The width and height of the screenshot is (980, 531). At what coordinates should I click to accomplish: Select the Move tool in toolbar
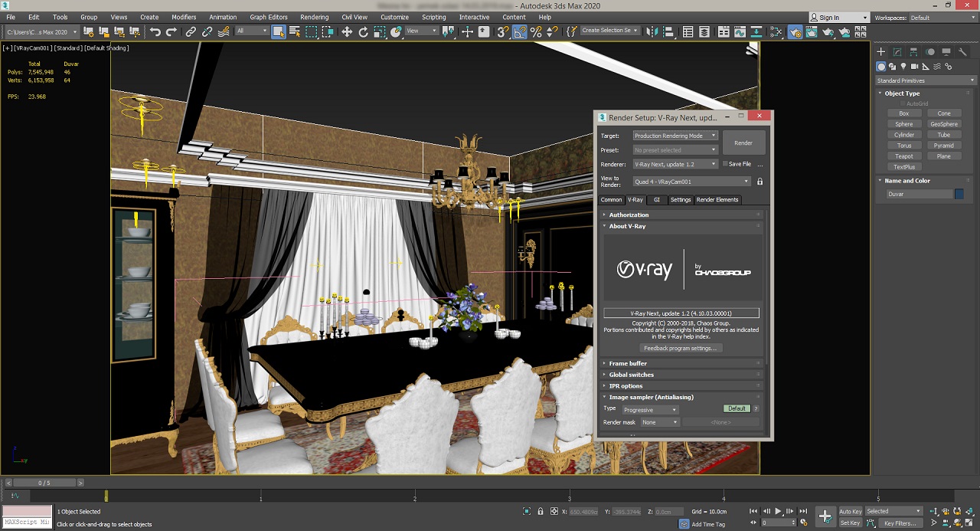347,31
